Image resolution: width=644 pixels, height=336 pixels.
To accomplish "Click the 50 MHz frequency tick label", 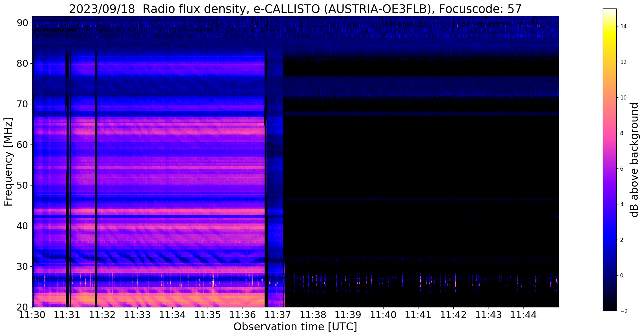I will tap(23, 185).
